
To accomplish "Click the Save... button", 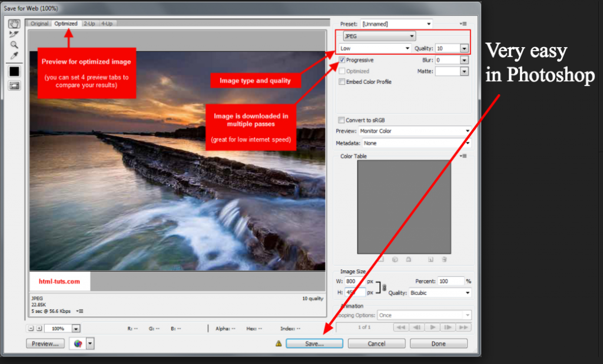I will [x=314, y=343].
